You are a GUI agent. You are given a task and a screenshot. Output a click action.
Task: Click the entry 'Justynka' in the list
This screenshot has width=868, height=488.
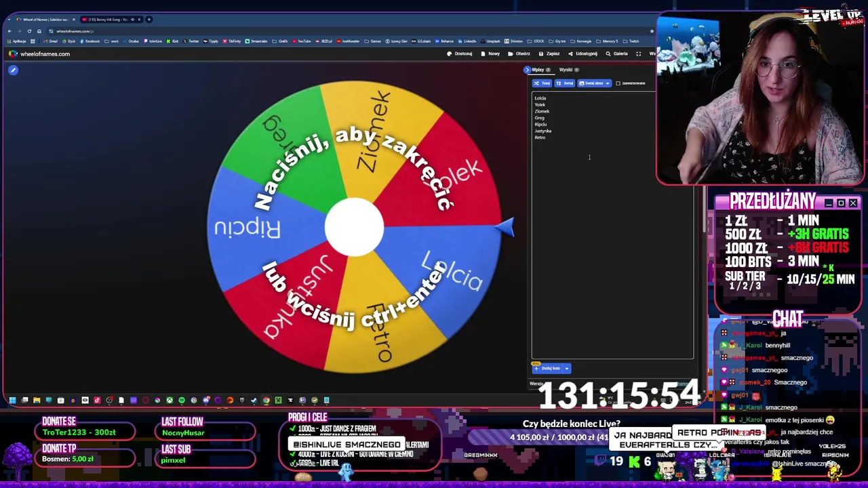pyautogui.click(x=543, y=131)
